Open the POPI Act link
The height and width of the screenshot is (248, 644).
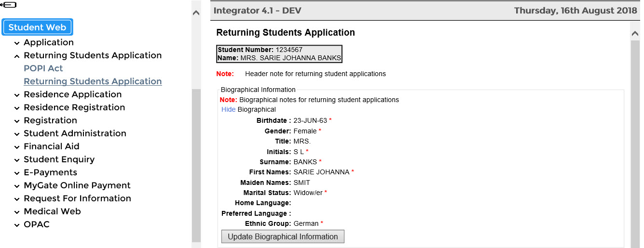coord(43,68)
